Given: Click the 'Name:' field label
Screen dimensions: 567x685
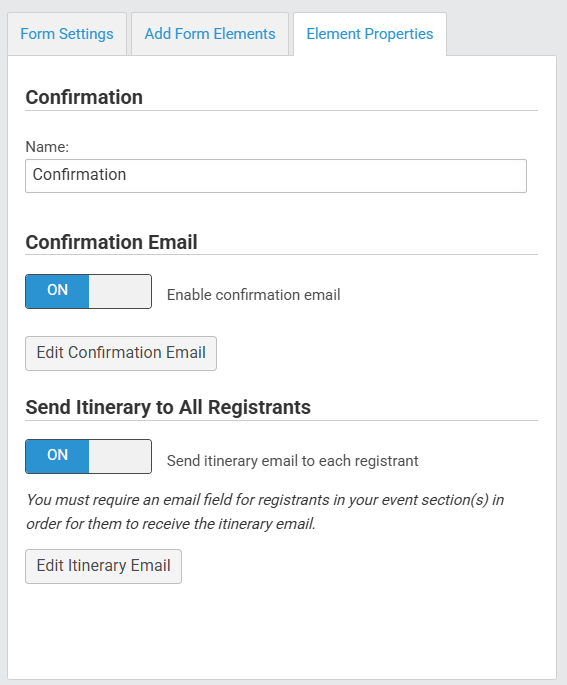Looking at the screenshot, I should coord(47,147).
